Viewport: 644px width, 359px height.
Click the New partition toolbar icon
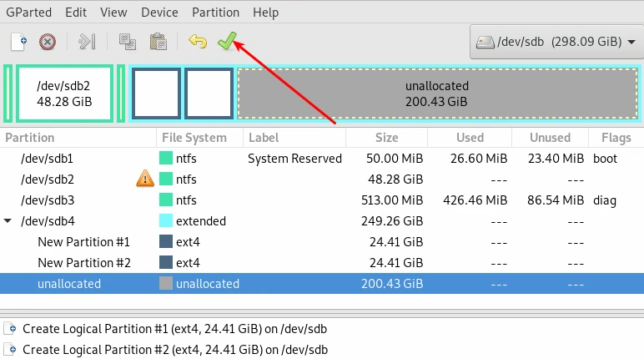[19, 42]
